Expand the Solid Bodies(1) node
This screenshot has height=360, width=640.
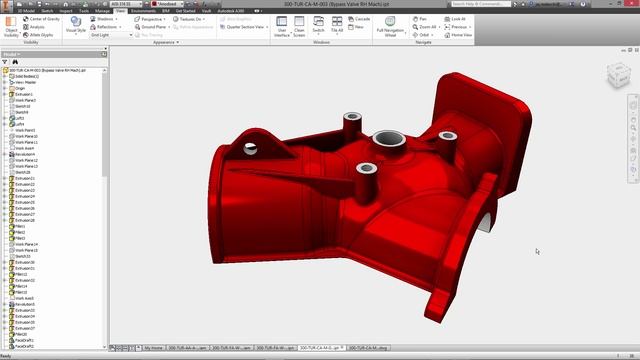point(4,76)
